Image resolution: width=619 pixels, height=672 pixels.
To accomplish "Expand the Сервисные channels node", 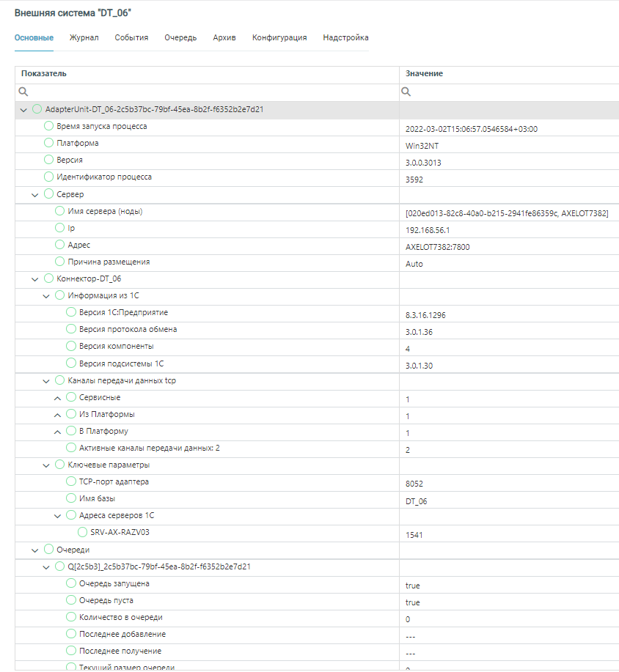I will click(x=58, y=398).
